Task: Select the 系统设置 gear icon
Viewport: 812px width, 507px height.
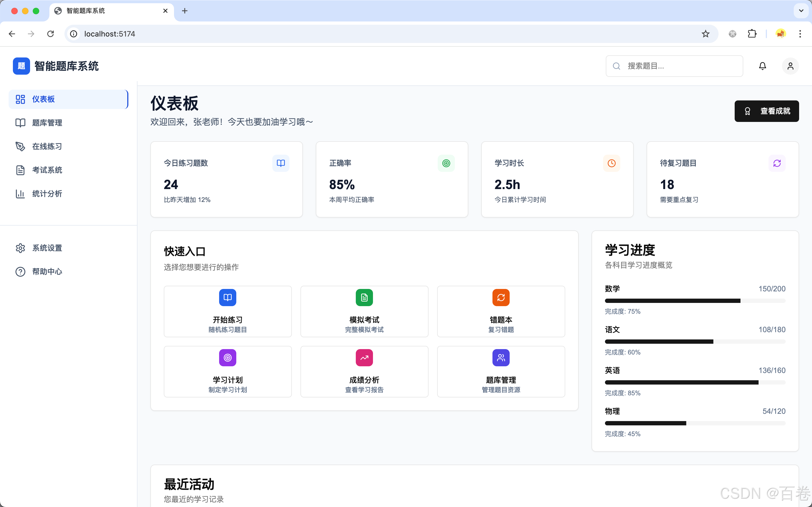Action: [x=20, y=248]
